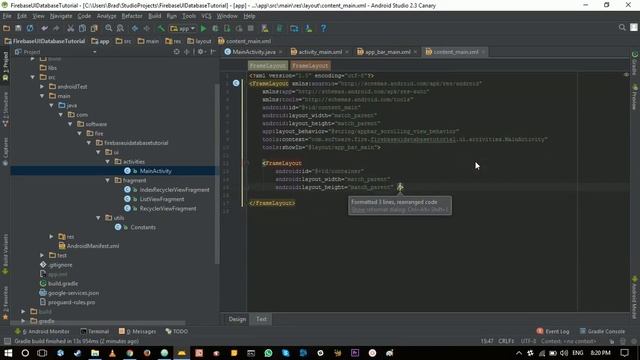Select AndroidManifest.xml in project tree
The image size is (640, 360).
pyautogui.click(x=93, y=246)
